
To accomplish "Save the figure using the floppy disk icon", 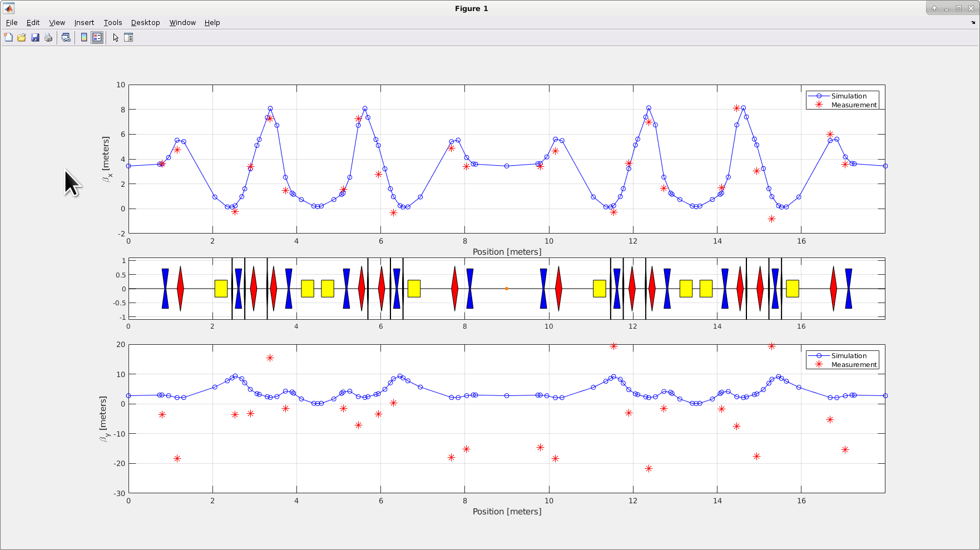I will [35, 37].
